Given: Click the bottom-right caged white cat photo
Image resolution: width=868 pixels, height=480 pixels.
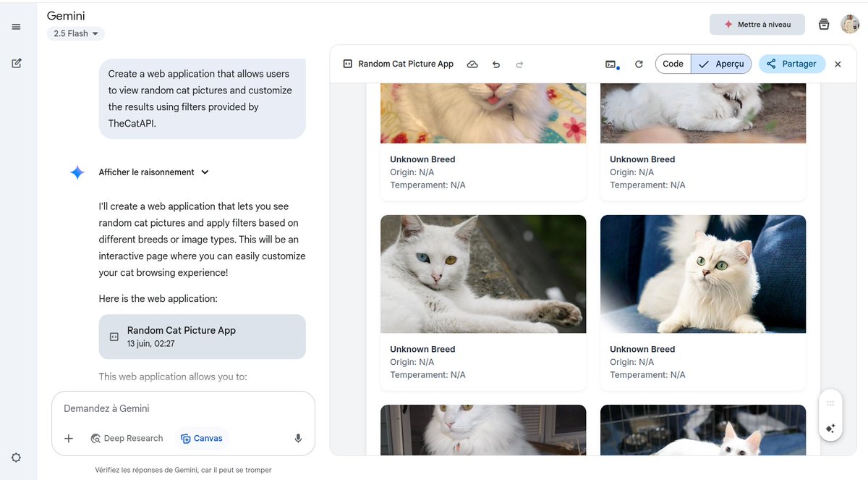Looking at the screenshot, I should 703,430.
